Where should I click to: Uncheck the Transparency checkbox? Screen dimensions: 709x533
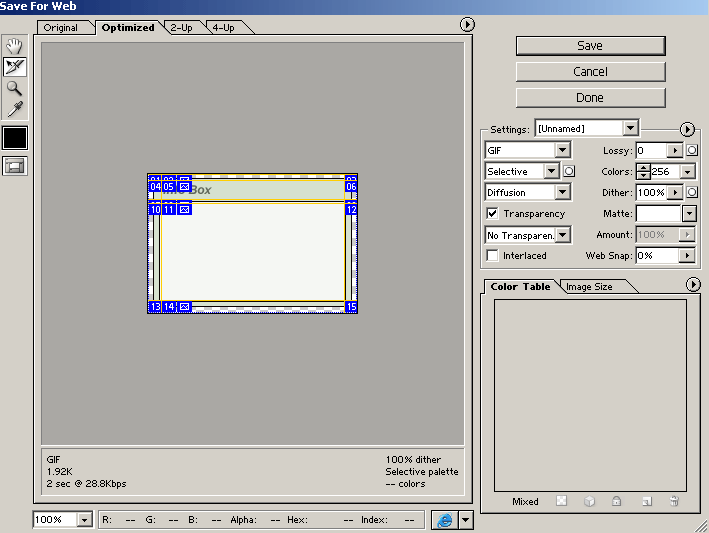click(492, 213)
